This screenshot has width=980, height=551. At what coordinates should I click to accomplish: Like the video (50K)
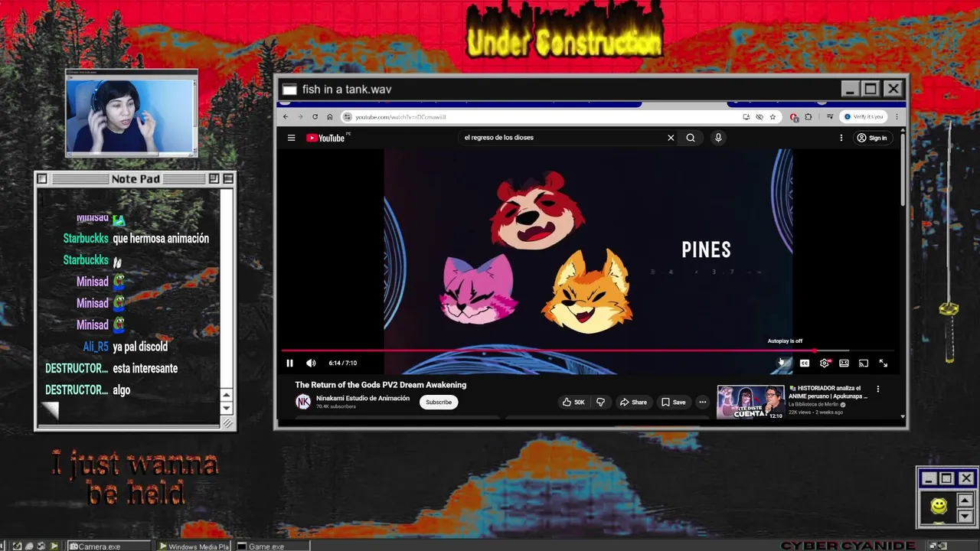[x=574, y=402]
